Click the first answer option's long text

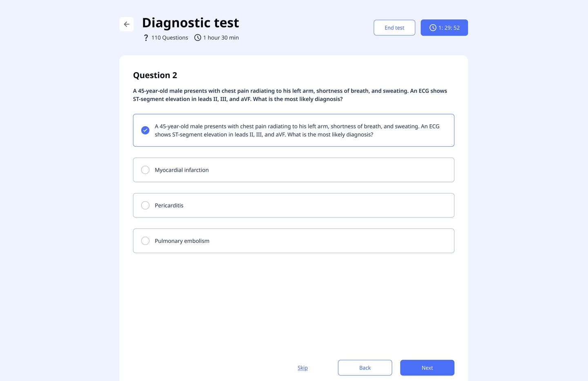(x=297, y=130)
